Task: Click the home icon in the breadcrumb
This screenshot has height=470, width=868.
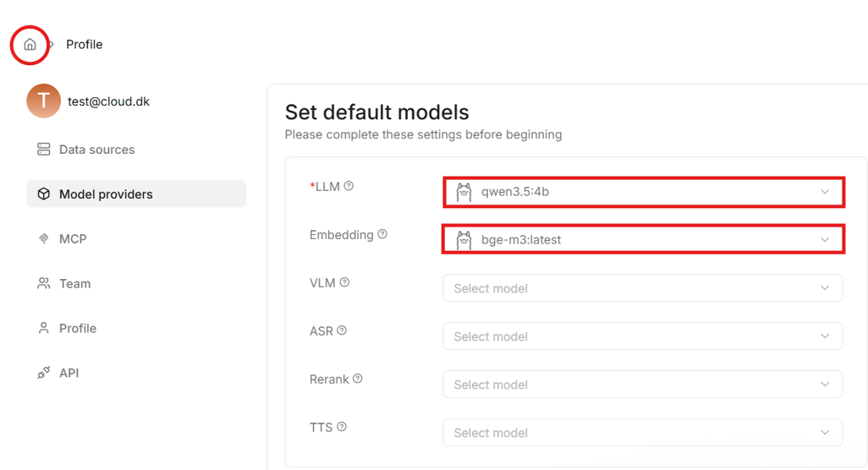Action: pos(30,45)
